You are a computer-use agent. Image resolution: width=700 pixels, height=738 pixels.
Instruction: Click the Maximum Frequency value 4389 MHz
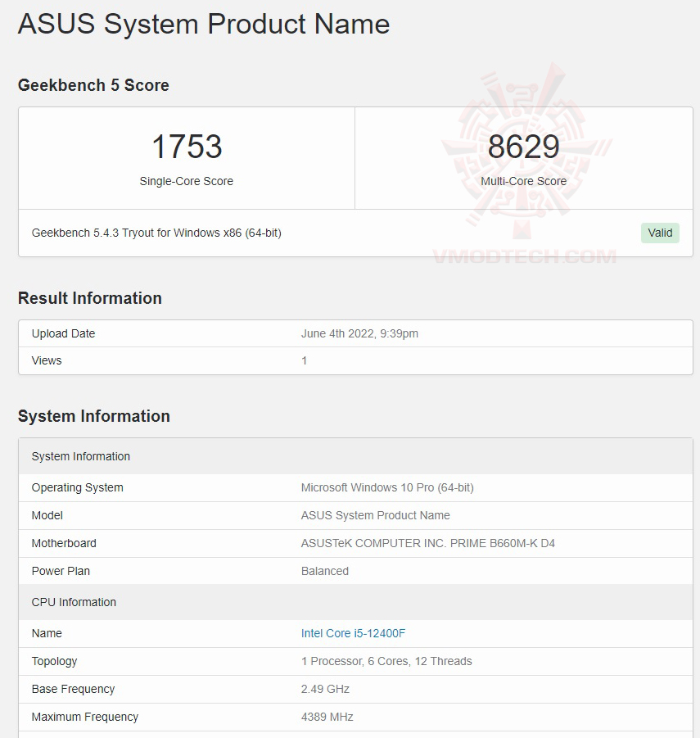point(326,717)
